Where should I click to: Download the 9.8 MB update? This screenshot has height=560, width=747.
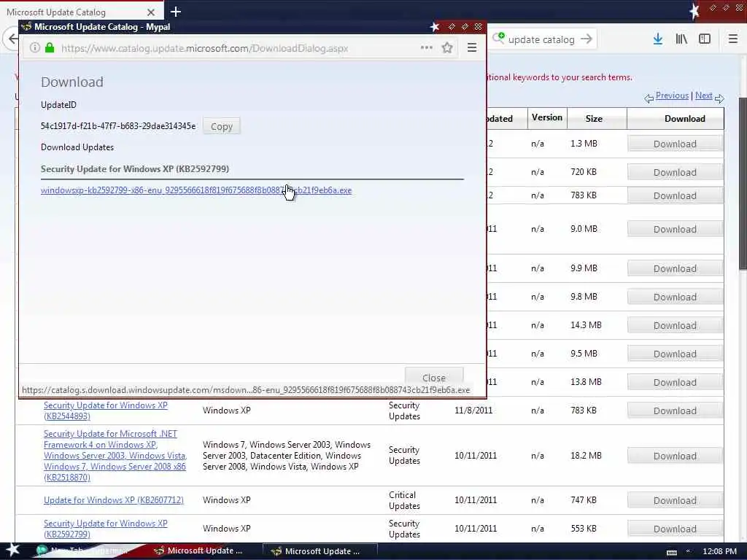pyautogui.click(x=675, y=297)
